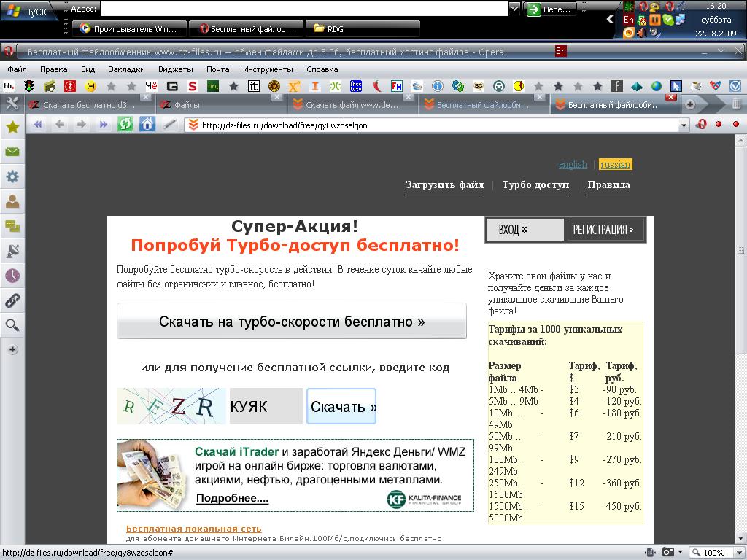Viewport: 747px width, 560px height.
Task: Open the Bookmarks star panel in sidebar
Action: 12,127
